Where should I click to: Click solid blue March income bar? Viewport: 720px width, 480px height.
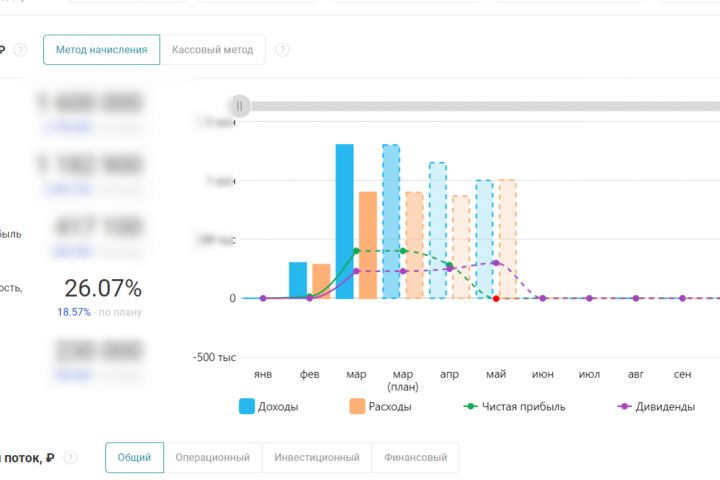pyautogui.click(x=344, y=221)
